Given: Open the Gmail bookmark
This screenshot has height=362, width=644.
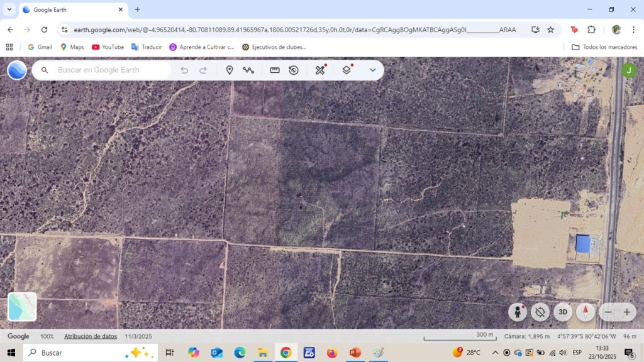Looking at the screenshot, I should 40,47.
